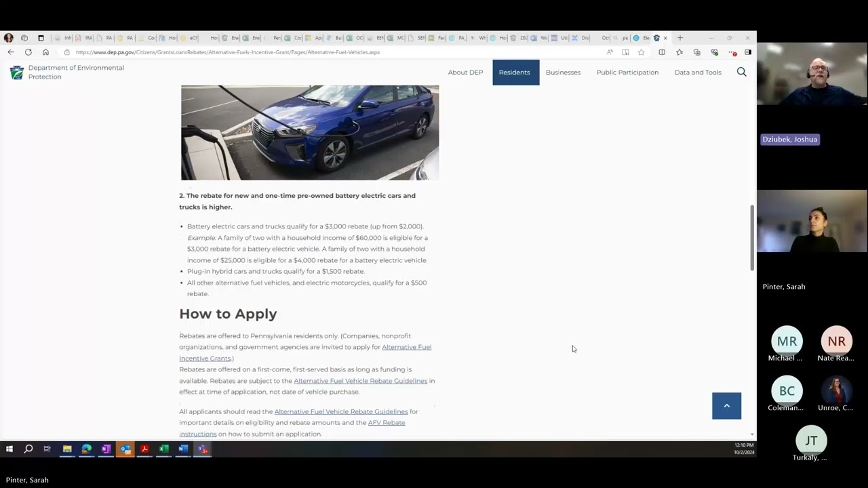Click the webpage vertical scrollbar thumb
The image size is (868, 488).
[751, 237]
